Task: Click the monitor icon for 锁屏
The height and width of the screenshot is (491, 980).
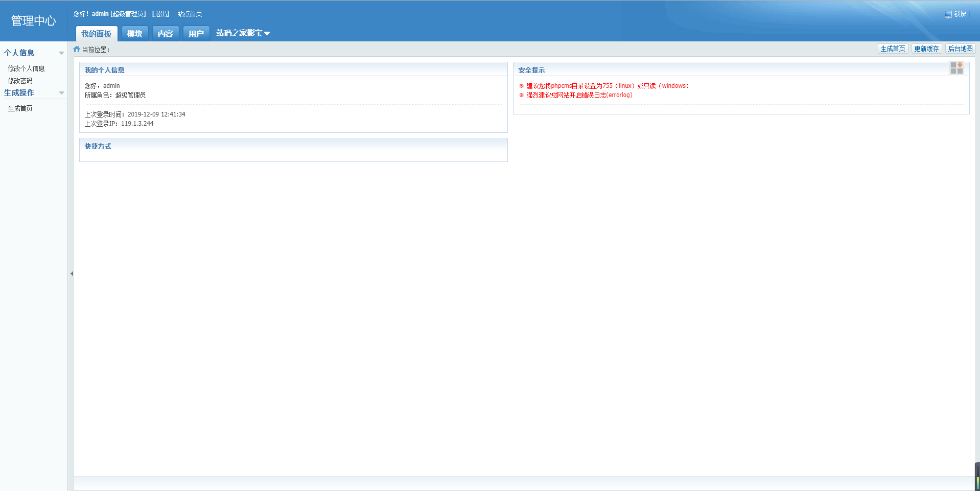Action: [x=948, y=14]
